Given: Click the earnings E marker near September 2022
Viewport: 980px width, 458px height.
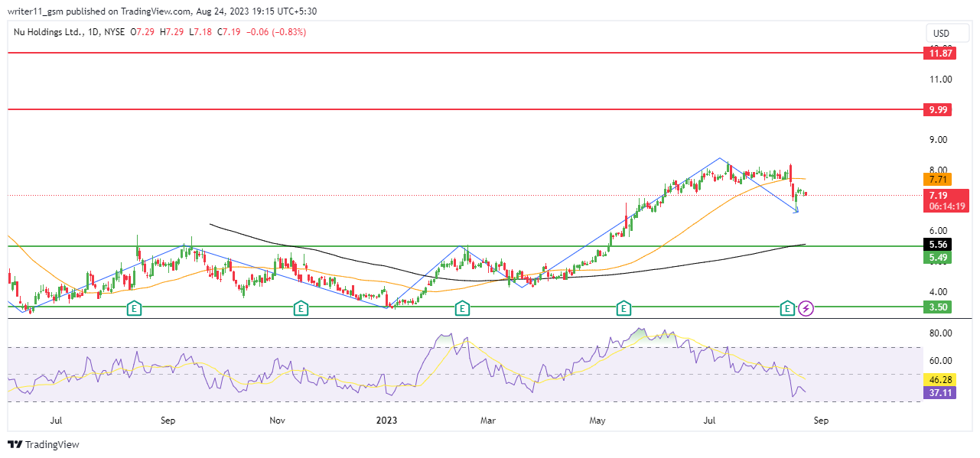Looking at the screenshot, I should (x=134, y=308).
